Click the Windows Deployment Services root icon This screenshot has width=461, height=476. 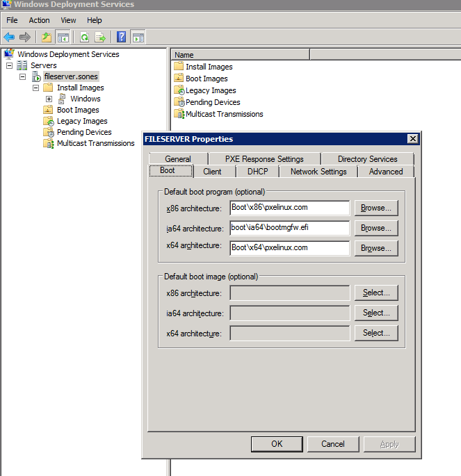click(9, 54)
